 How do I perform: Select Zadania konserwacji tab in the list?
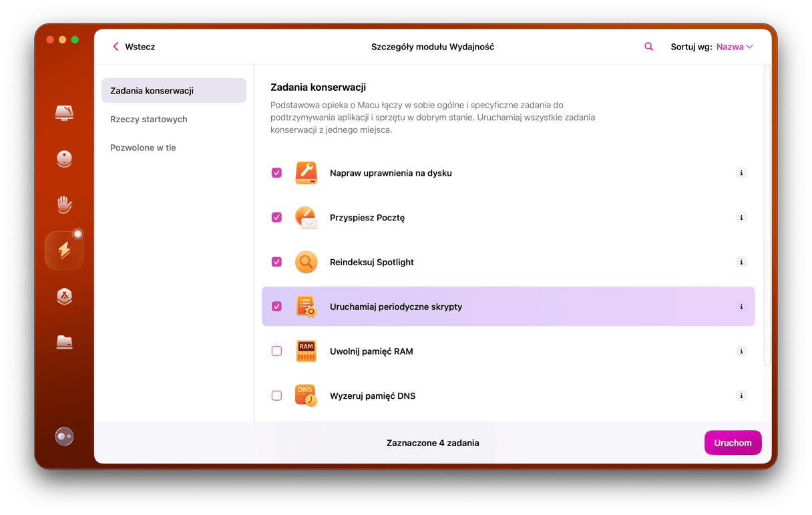click(x=174, y=91)
